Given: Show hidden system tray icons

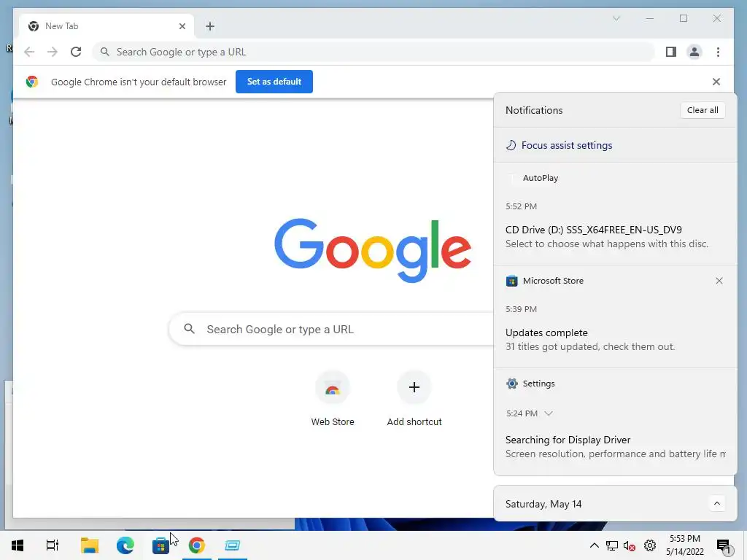Looking at the screenshot, I should coord(594,545).
